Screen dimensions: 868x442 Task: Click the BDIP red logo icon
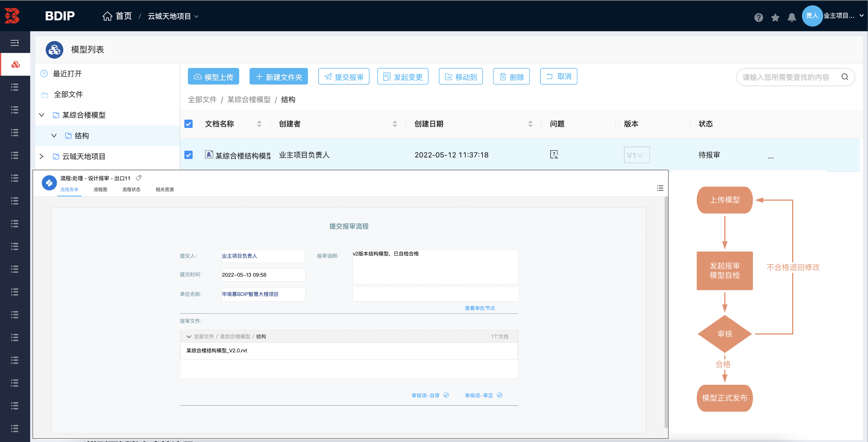(x=12, y=16)
